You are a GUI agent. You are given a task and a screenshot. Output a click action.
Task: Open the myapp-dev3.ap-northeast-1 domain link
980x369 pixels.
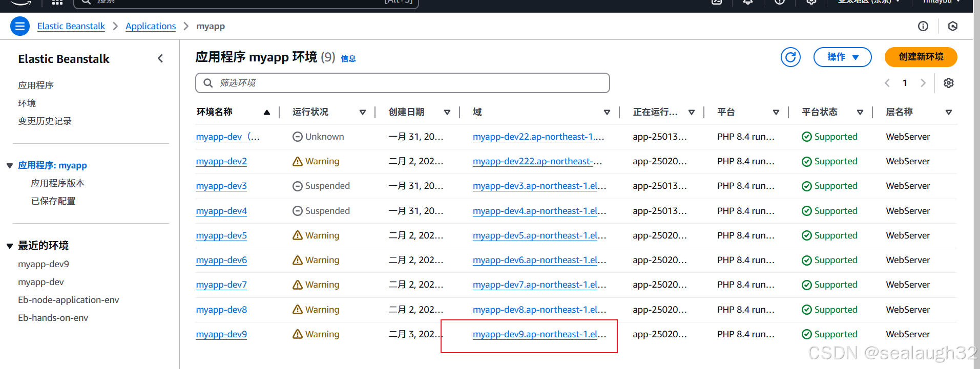pyautogui.click(x=539, y=186)
